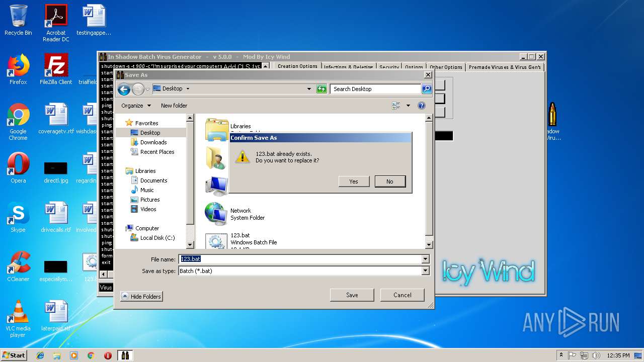Decline replacement by clicking No
Viewport: 644px width, 362px height.
coord(390,182)
